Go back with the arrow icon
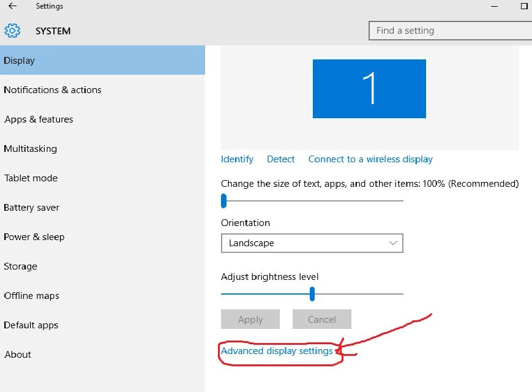 click(x=13, y=6)
